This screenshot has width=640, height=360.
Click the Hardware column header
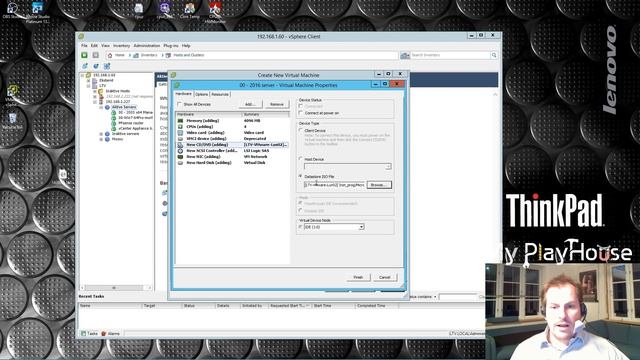[x=209, y=115]
